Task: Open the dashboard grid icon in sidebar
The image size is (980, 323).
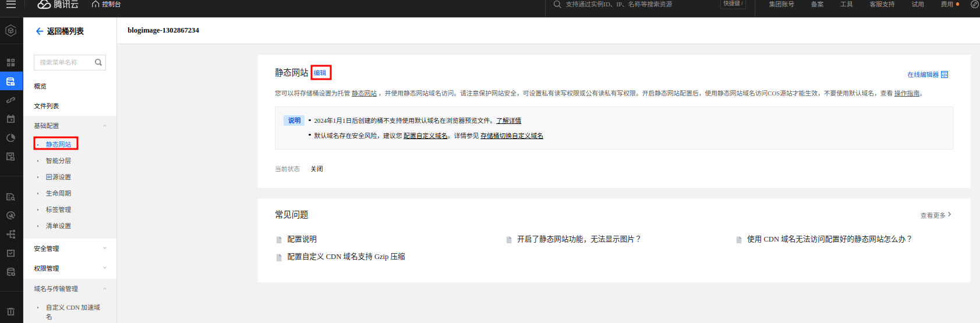Action: click(x=10, y=62)
